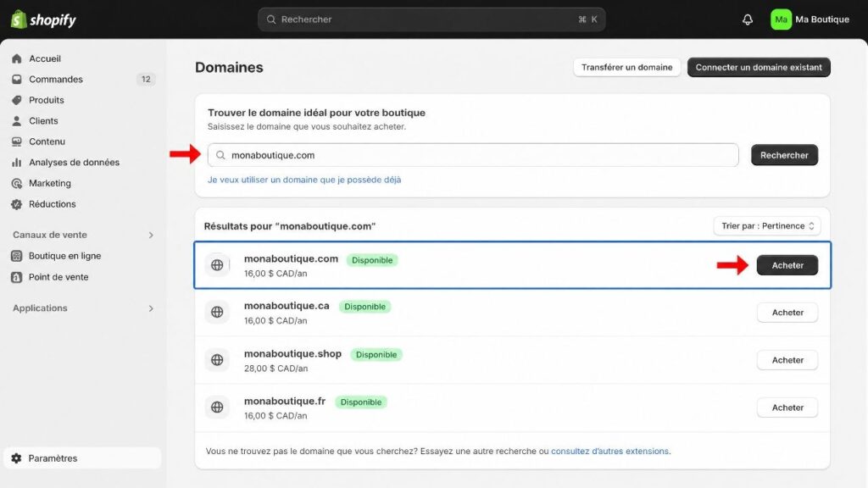Click the Disponible badge for monaboutique.shop

coord(376,355)
